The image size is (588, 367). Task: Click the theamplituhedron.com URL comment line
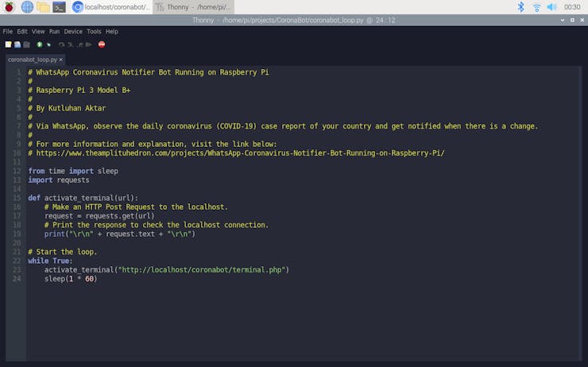[x=236, y=153]
